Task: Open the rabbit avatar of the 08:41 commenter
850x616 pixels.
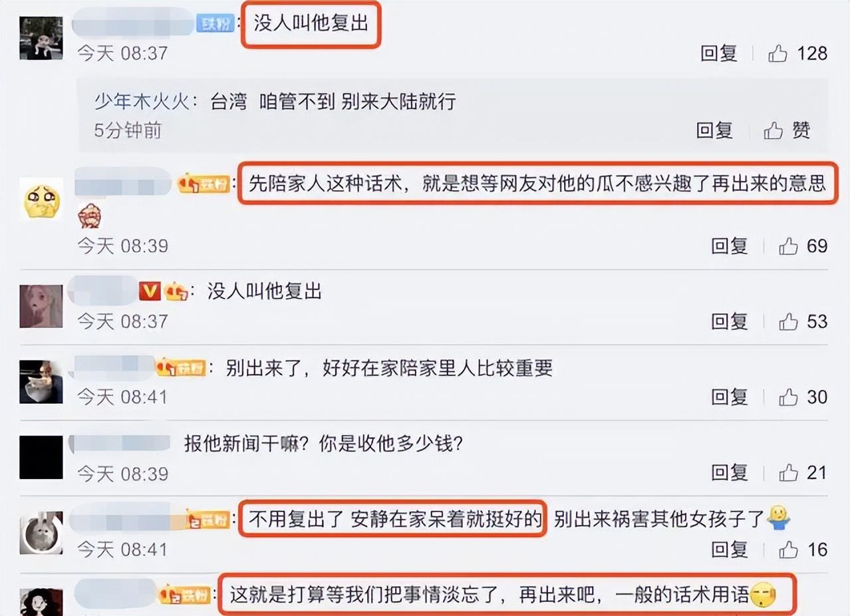Action: coord(41,534)
